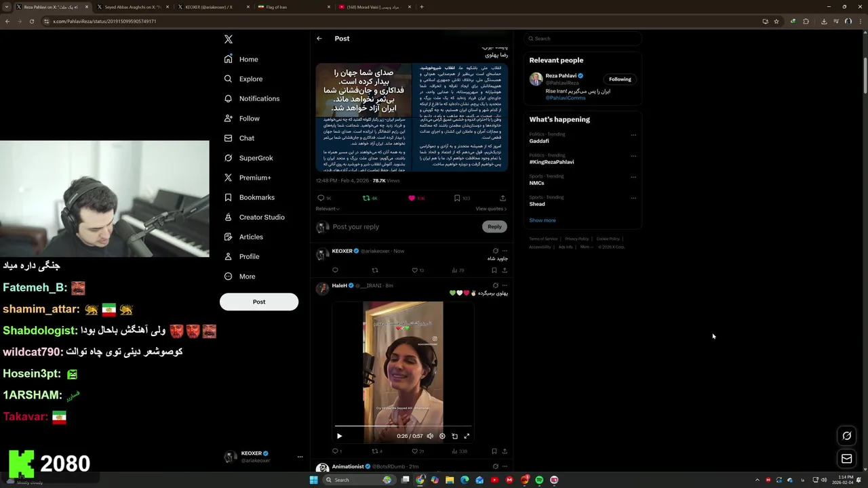
Task: Open more menu on Animationist's reply
Action: coord(505,466)
